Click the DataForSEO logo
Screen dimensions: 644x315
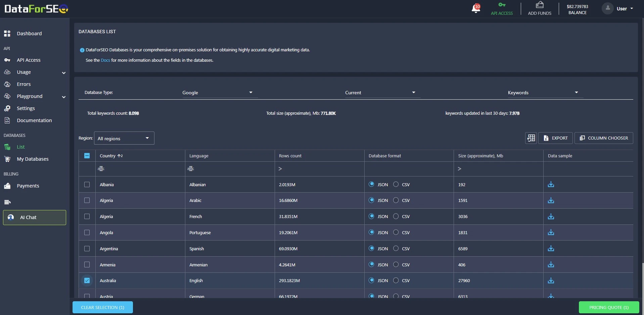36,9
